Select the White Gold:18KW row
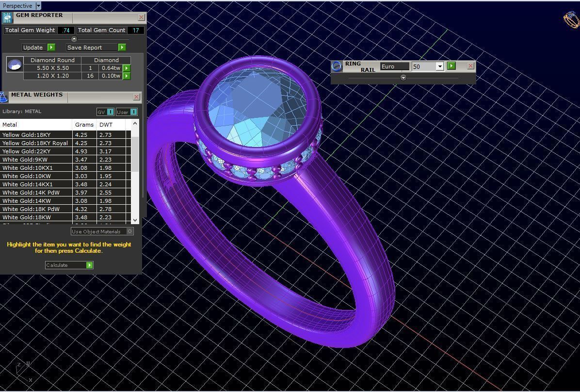The height and width of the screenshot is (392, 580). (x=65, y=217)
